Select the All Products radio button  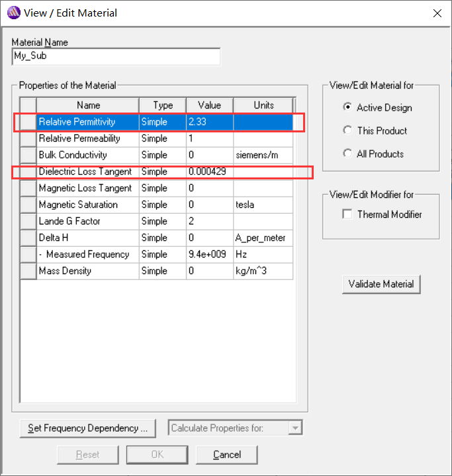pos(347,154)
